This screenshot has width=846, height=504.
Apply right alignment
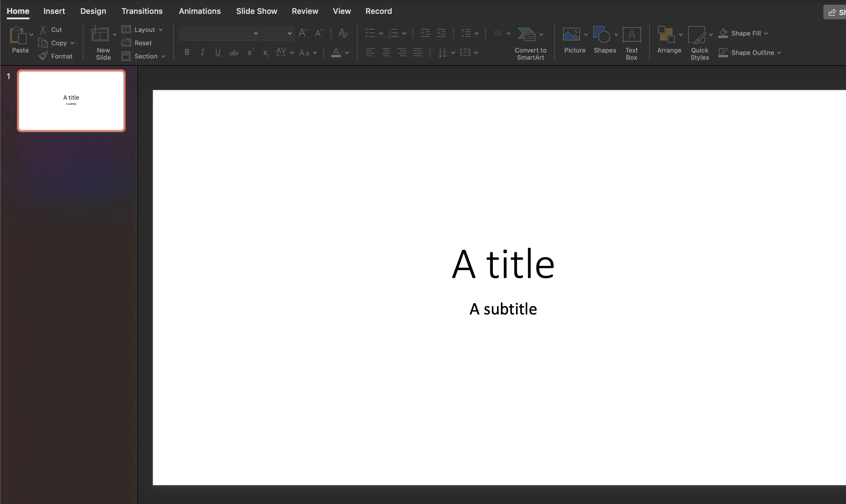click(x=402, y=52)
